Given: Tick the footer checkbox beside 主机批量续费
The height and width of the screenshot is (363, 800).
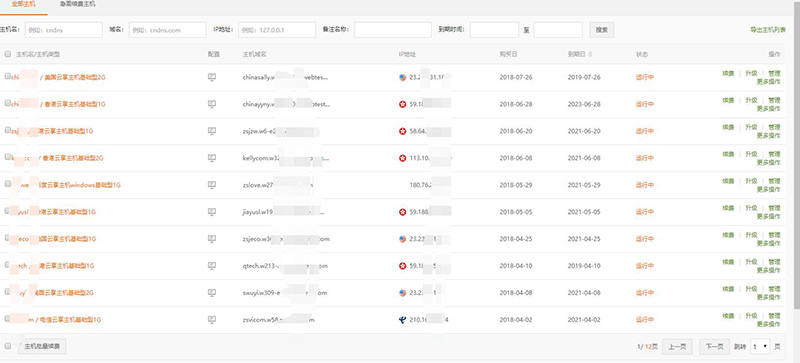Looking at the screenshot, I should coord(8,346).
